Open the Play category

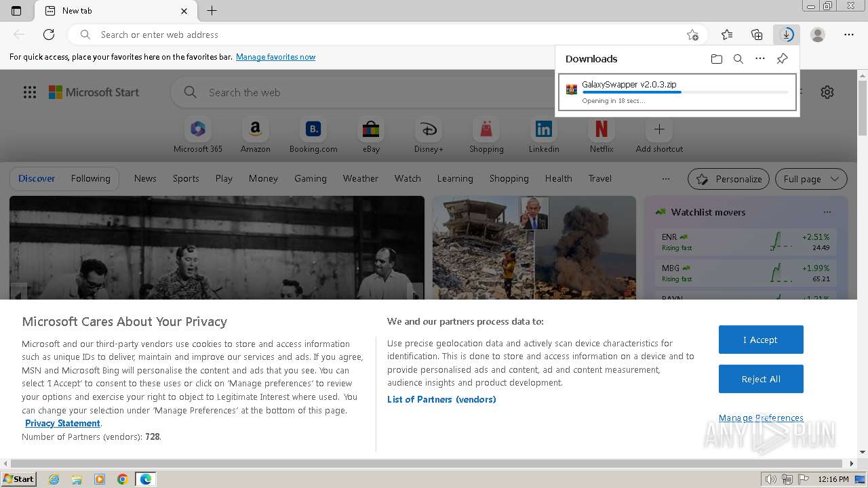click(224, 178)
